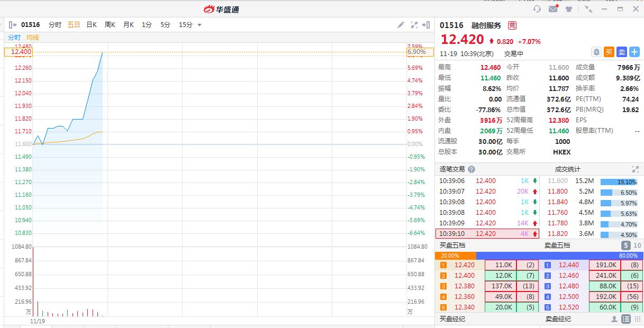Select bid level 1 price 12.420
Screen dimensions: 644x328
465,265
